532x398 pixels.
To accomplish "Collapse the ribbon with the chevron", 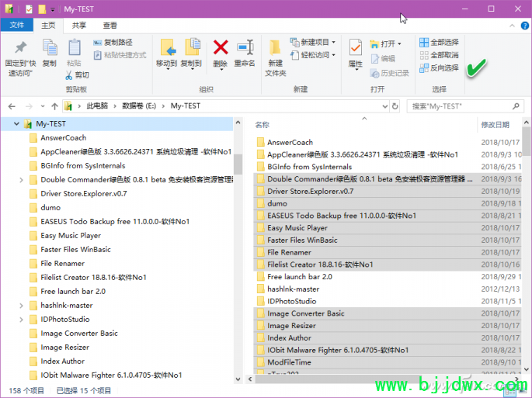I will pyautogui.click(x=512, y=26).
